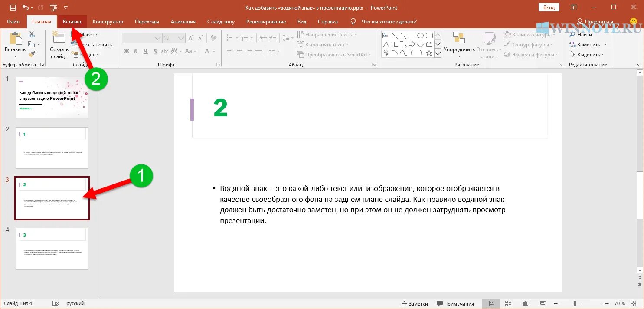
Task: Expand the font name combo box
Action: tap(157, 38)
